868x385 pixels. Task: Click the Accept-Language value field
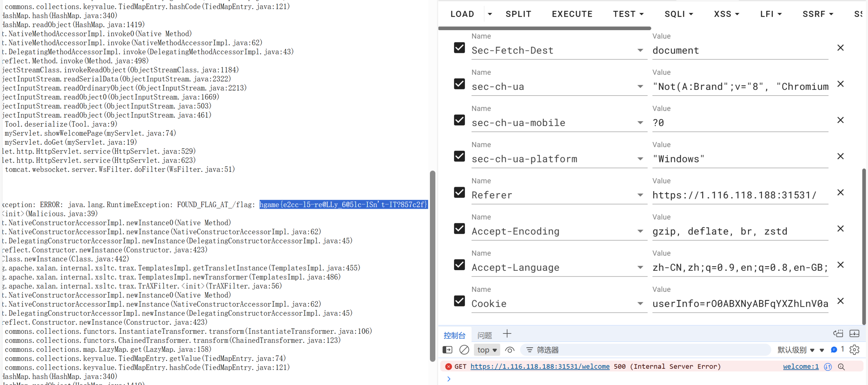pos(740,268)
